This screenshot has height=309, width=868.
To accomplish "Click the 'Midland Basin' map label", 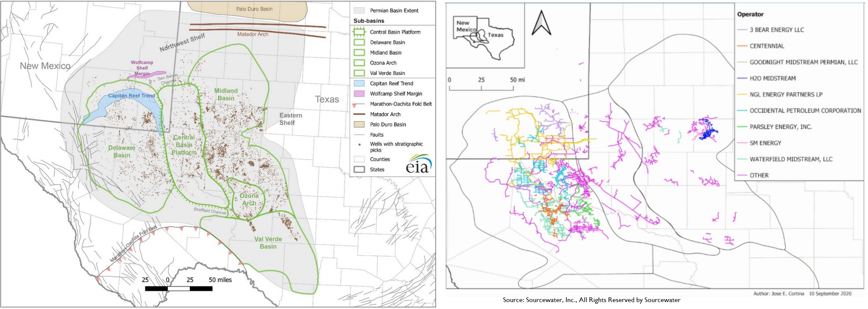I will [x=226, y=94].
